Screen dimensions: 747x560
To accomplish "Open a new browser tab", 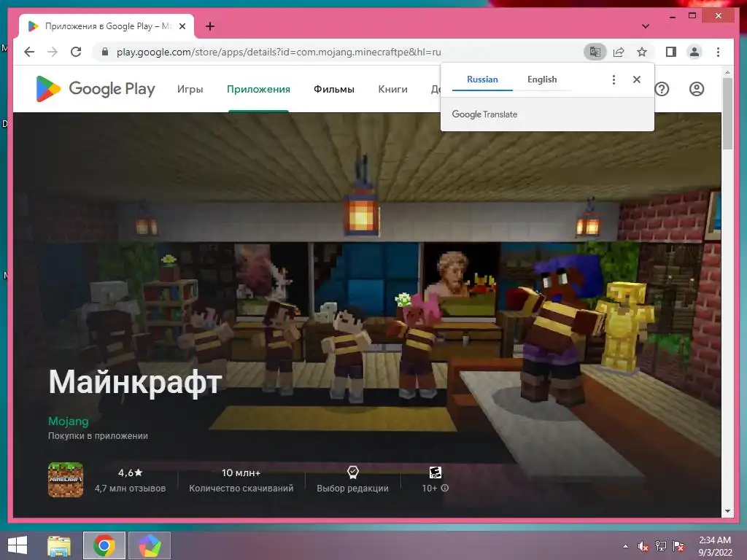I will tap(210, 26).
